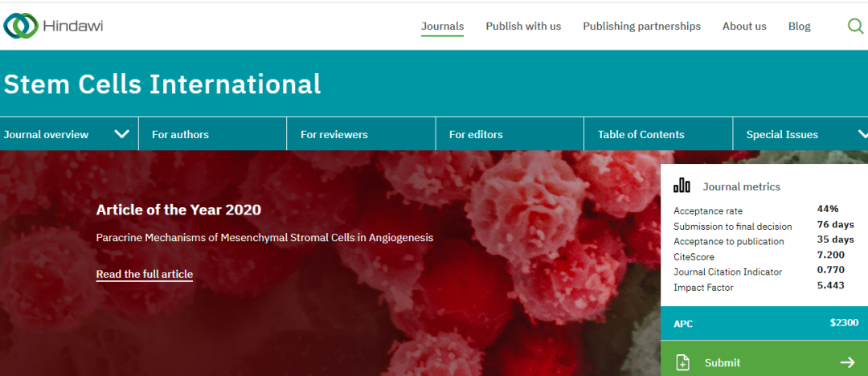Select the For editors tab

476,134
